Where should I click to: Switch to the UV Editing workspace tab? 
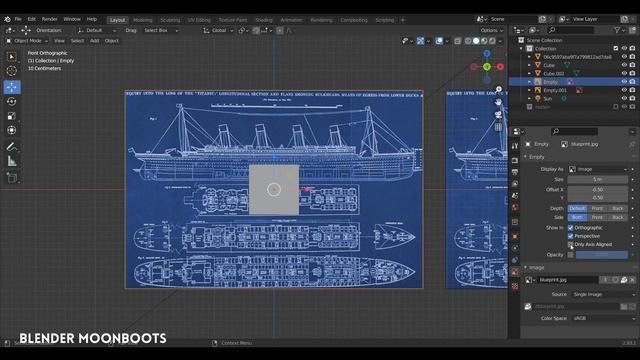click(x=199, y=20)
